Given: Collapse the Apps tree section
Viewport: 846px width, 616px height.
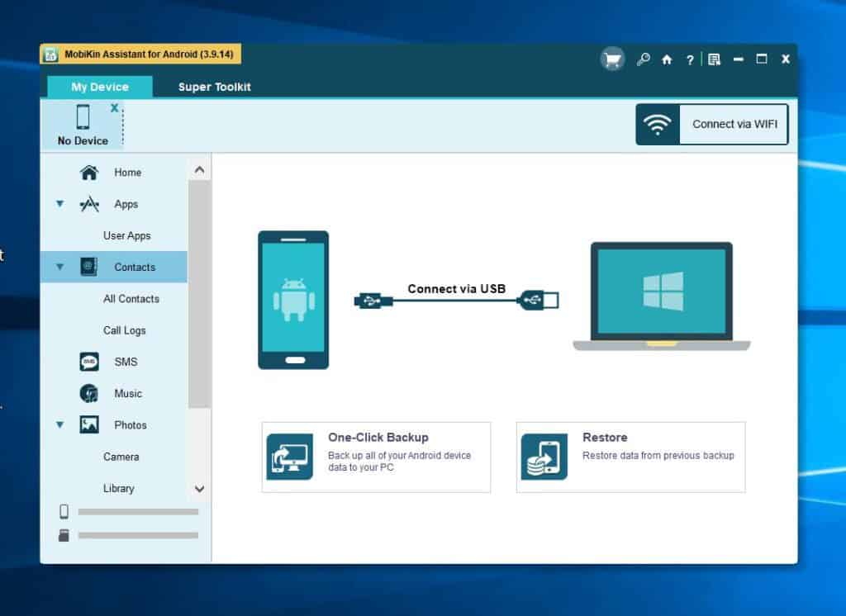Looking at the screenshot, I should (x=59, y=204).
